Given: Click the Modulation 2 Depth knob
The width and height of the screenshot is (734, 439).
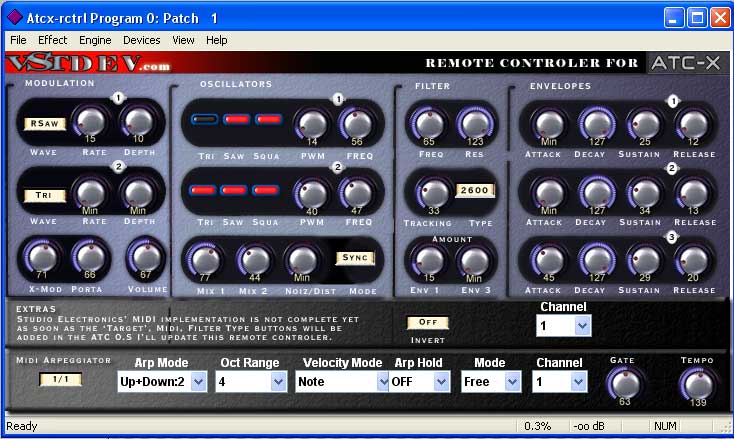Looking at the screenshot, I should click(138, 193).
